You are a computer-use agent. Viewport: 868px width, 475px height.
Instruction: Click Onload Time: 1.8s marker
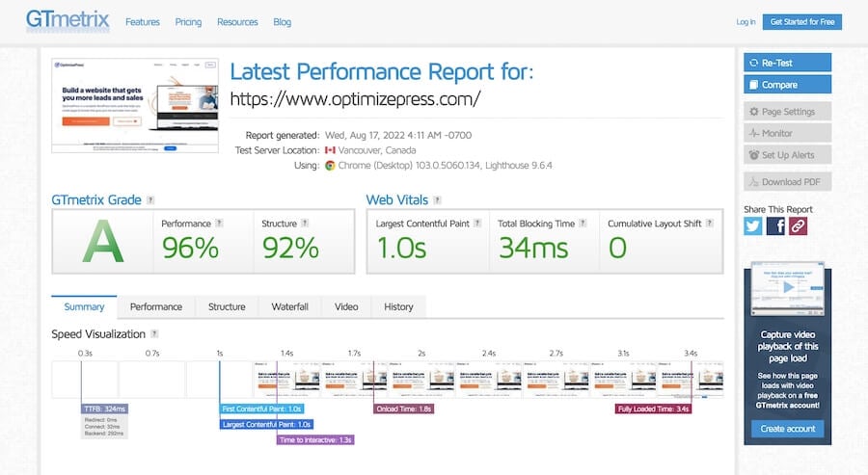(x=403, y=409)
